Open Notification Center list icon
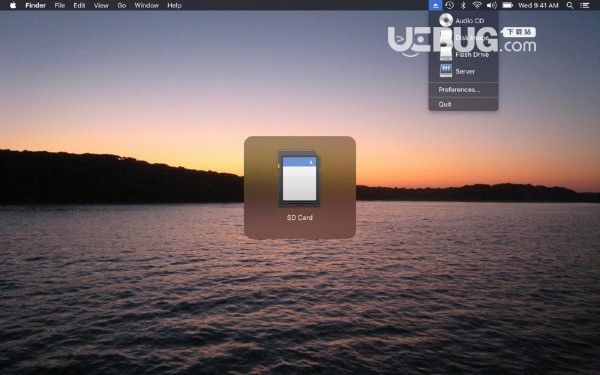The image size is (600, 375). pos(584,5)
